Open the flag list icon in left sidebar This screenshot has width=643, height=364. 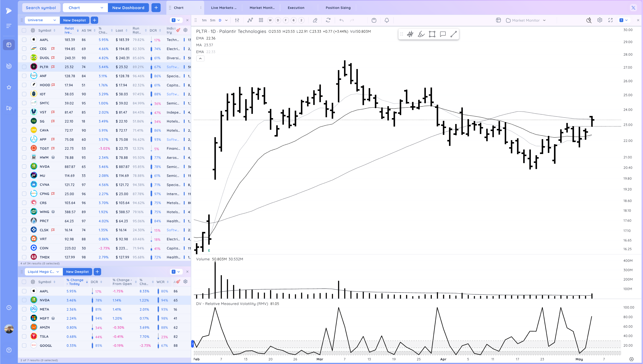pos(9,108)
